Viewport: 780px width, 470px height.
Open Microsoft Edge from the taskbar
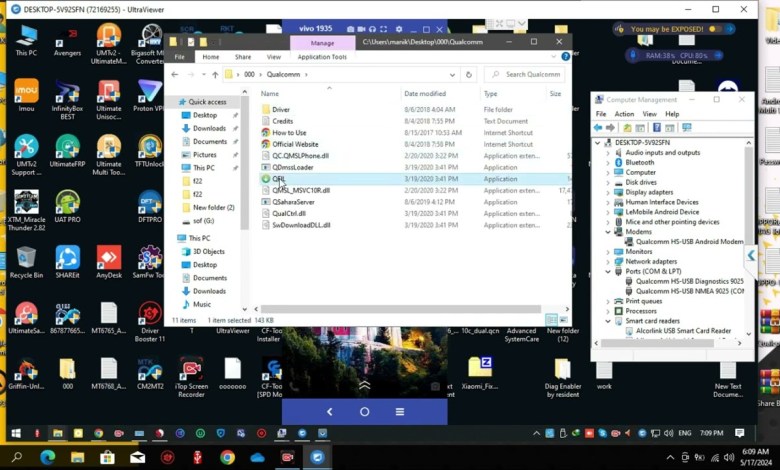[x=47, y=457]
